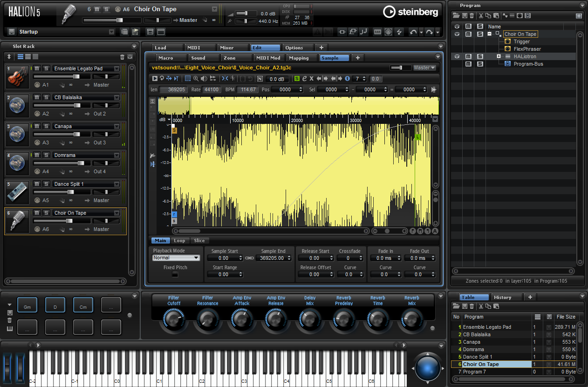This screenshot has width=588, height=387.
Task: Collapse the Choir On Tape tree node
Action: (490, 34)
